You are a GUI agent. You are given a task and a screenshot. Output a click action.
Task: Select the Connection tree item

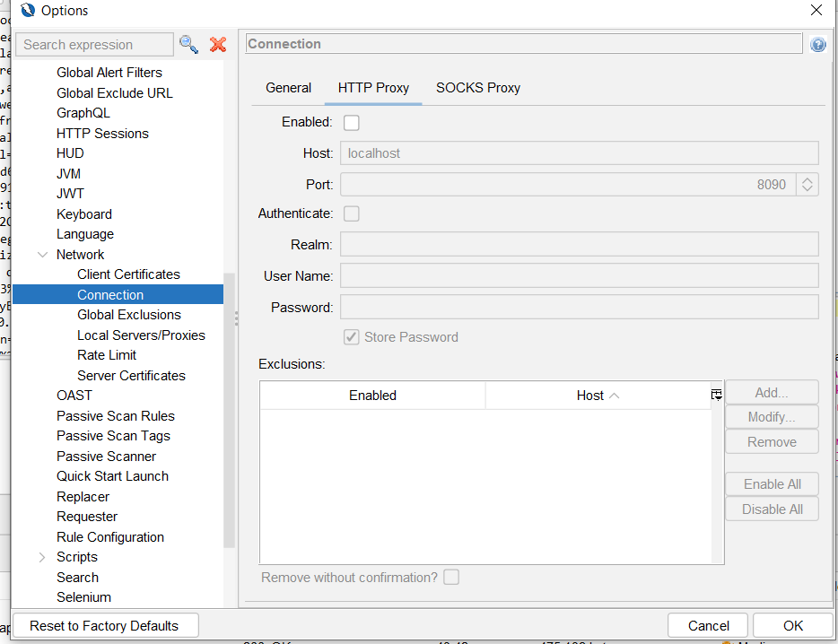(x=118, y=294)
